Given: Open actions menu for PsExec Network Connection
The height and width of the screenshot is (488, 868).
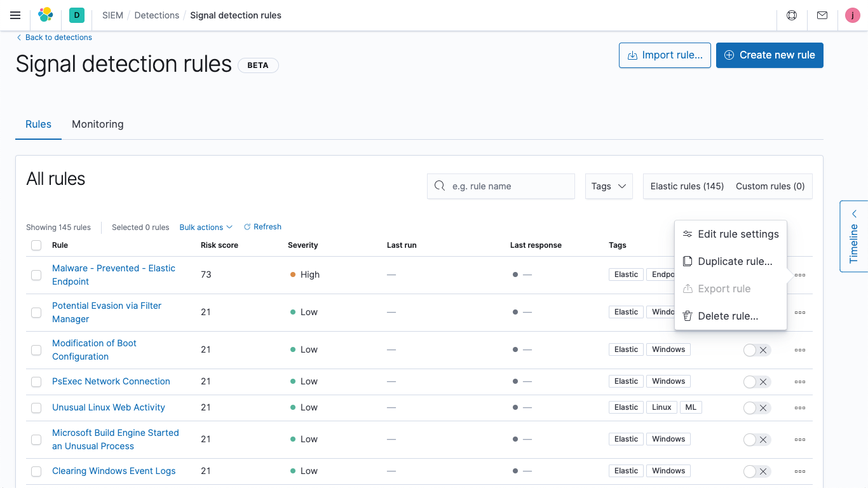Looking at the screenshot, I should [800, 382].
